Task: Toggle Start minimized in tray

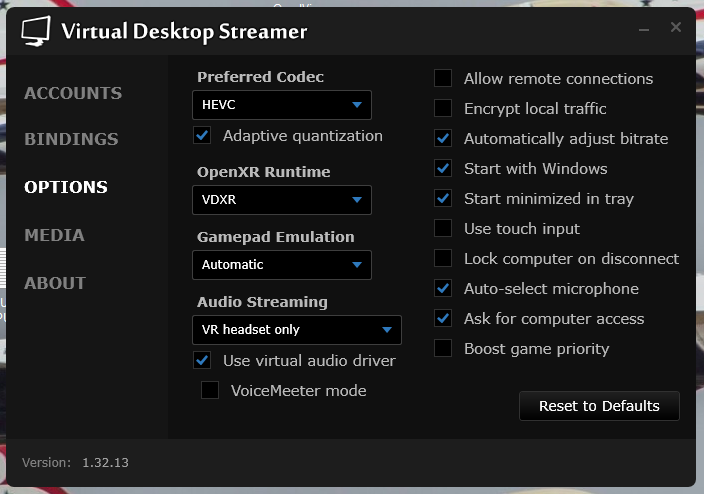Action: (x=443, y=198)
